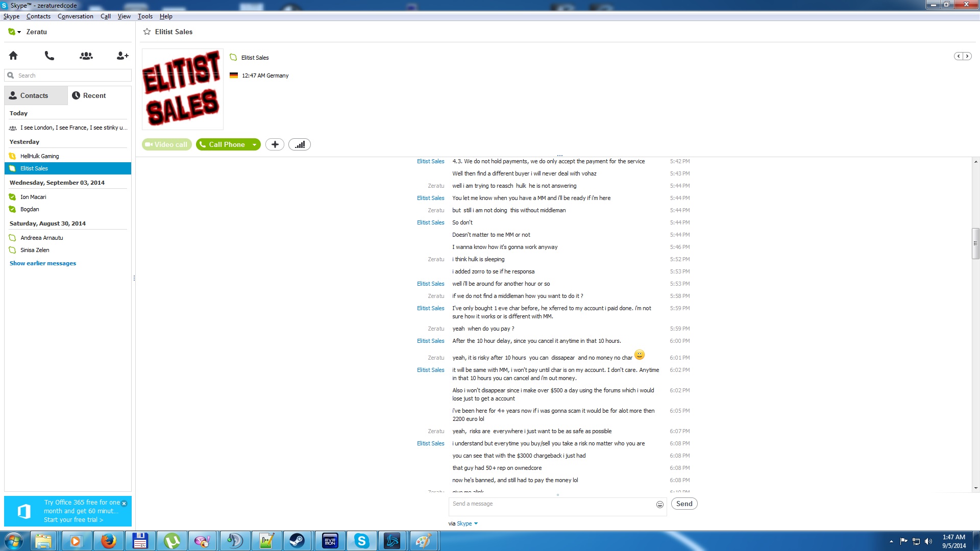Open the emoticon picker in message box
Viewport: 980px width, 551px height.
[x=660, y=505]
